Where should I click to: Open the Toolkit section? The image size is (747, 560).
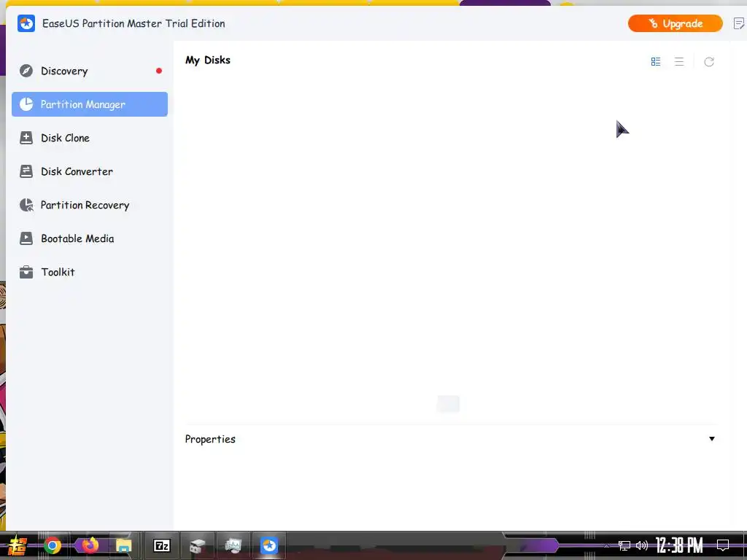tap(90, 272)
